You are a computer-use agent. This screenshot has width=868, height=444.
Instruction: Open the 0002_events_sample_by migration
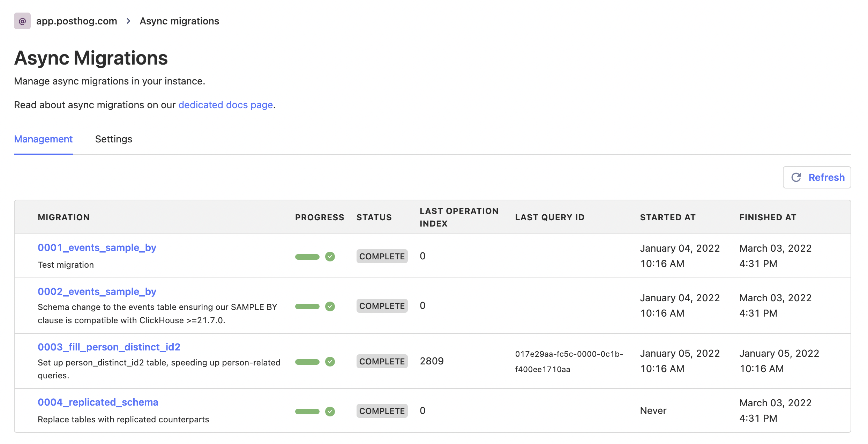(97, 291)
